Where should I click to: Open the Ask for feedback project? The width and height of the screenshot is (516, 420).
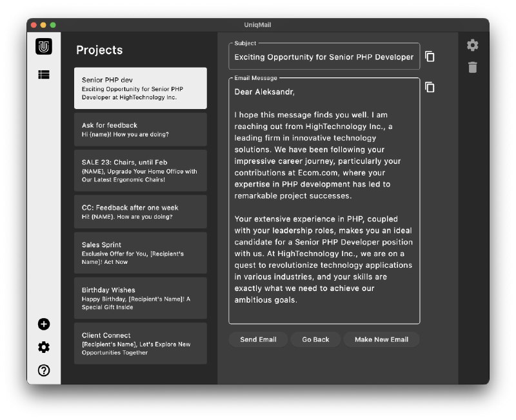tap(141, 130)
